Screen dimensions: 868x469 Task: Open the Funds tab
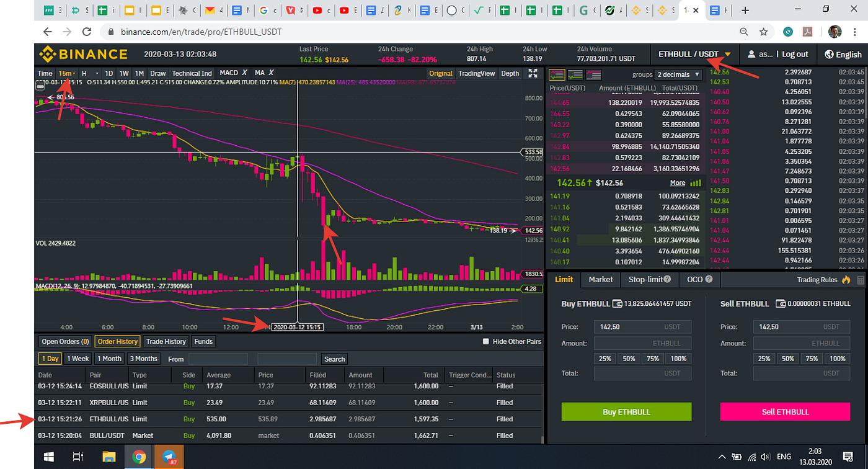click(x=203, y=341)
